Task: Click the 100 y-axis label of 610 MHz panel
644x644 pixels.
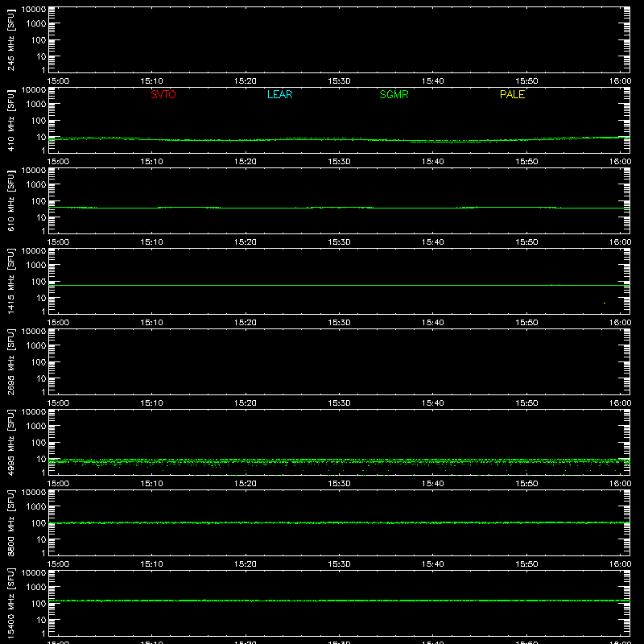Action: coord(39,201)
